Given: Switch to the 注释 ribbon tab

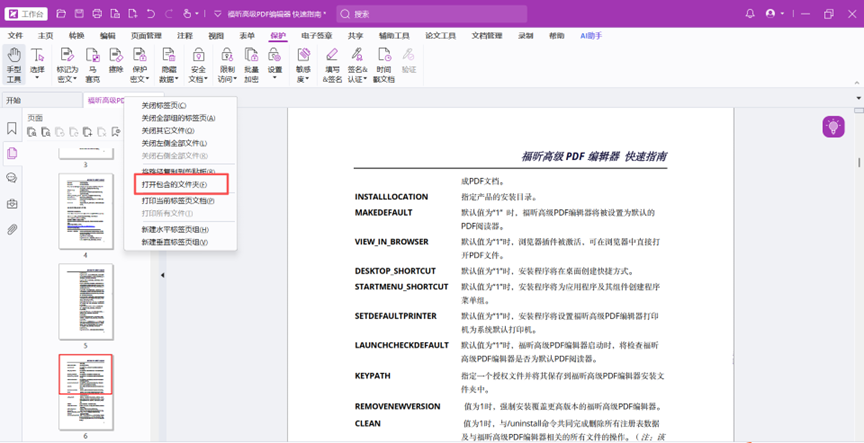Looking at the screenshot, I should [184, 36].
